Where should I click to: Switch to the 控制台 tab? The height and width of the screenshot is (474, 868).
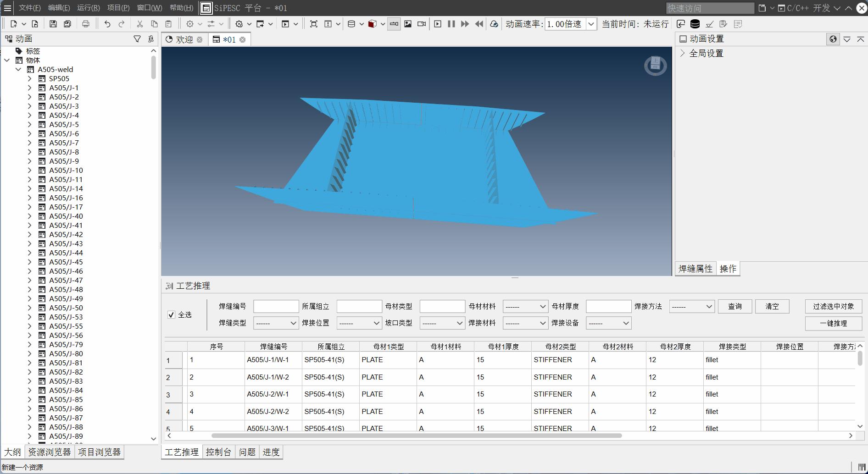[x=218, y=452]
